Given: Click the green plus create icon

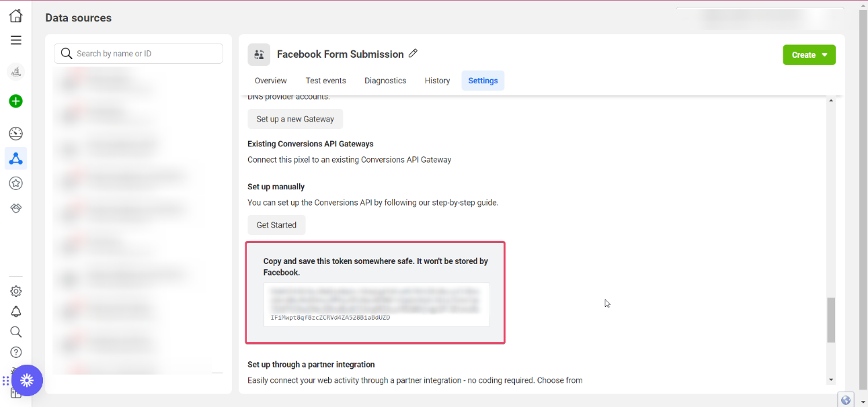Looking at the screenshot, I should click(x=16, y=101).
